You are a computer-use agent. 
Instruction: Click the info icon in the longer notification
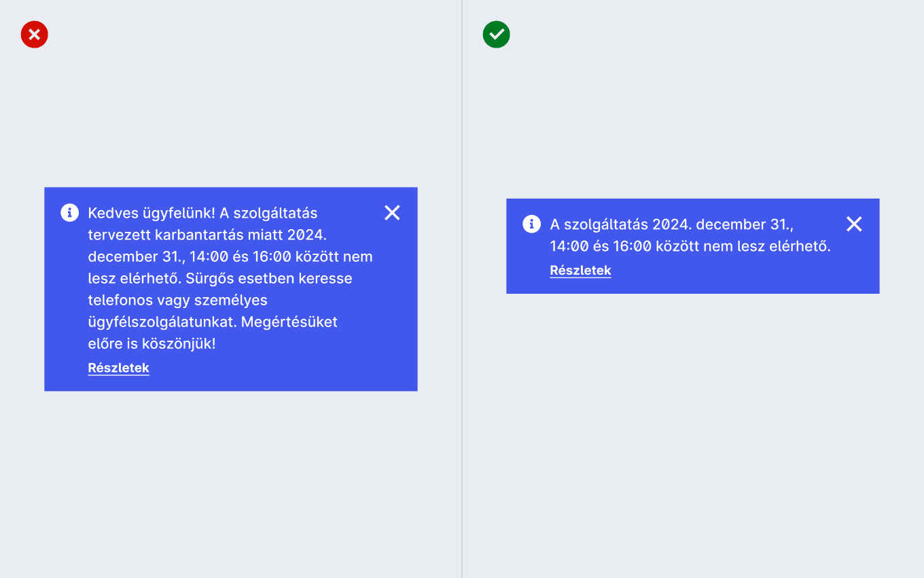coord(69,213)
